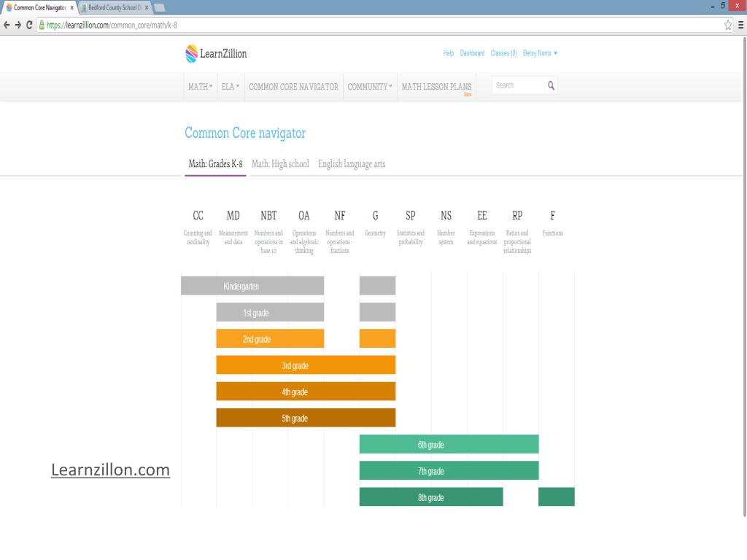Click the site Search input field

519,86
